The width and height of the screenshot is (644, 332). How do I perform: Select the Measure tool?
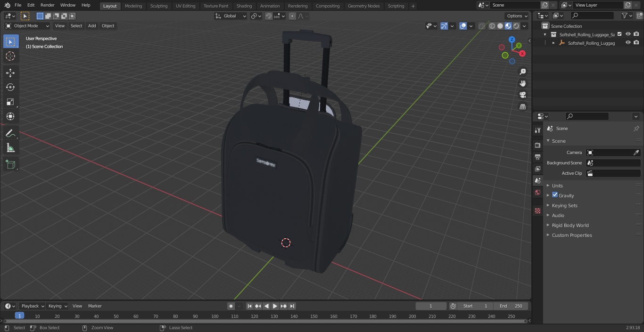pyautogui.click(x=10, y=148)
